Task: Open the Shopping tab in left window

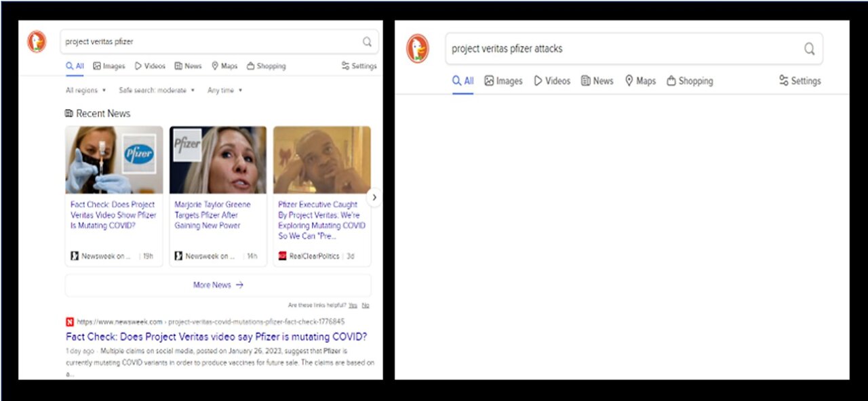Action: tap(266, 66)
